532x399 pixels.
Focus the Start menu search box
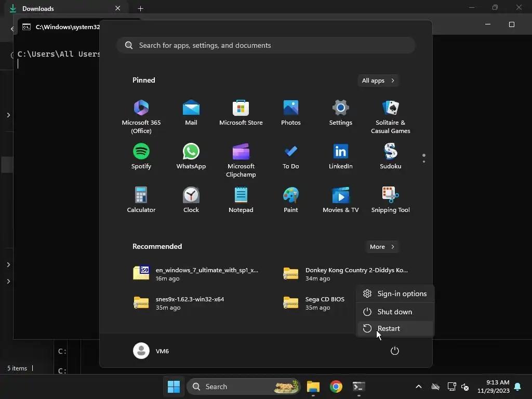(265, 46)
